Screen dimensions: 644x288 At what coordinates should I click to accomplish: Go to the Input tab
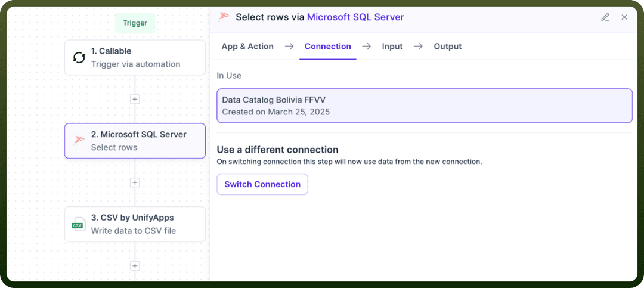[x=392, y=47]
